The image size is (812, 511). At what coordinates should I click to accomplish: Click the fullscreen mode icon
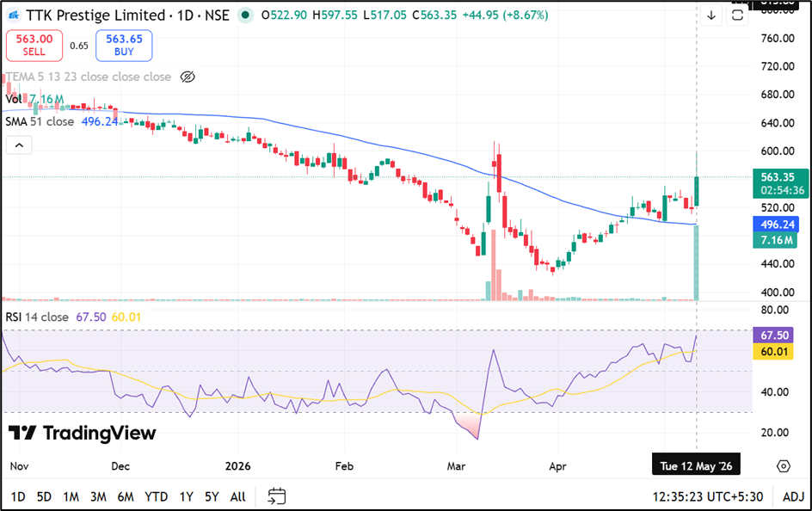737,15
